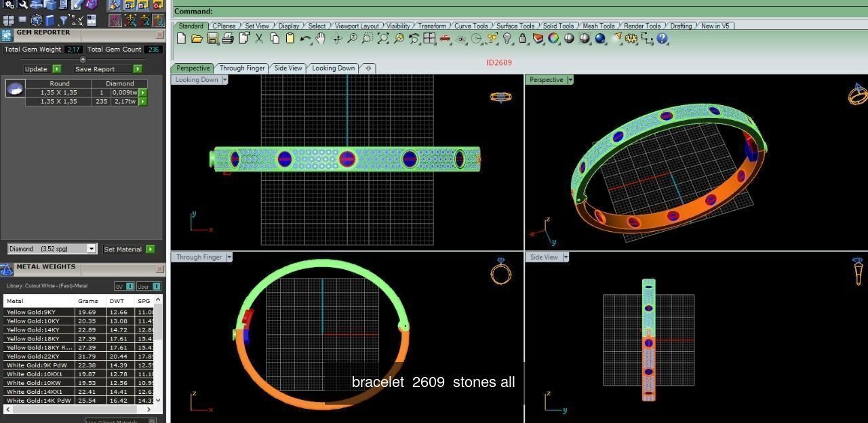Collapse Gem Reporter section with round arrow

click(83, 59)
